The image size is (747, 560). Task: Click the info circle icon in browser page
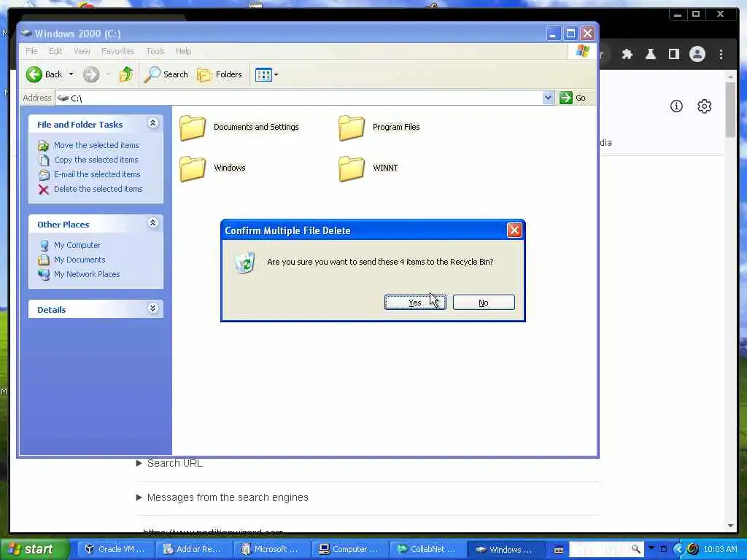point(676,106)
